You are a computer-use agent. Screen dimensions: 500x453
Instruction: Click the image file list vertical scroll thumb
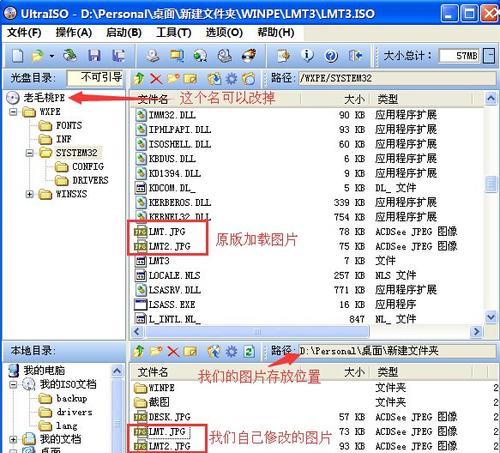(490, 184)
